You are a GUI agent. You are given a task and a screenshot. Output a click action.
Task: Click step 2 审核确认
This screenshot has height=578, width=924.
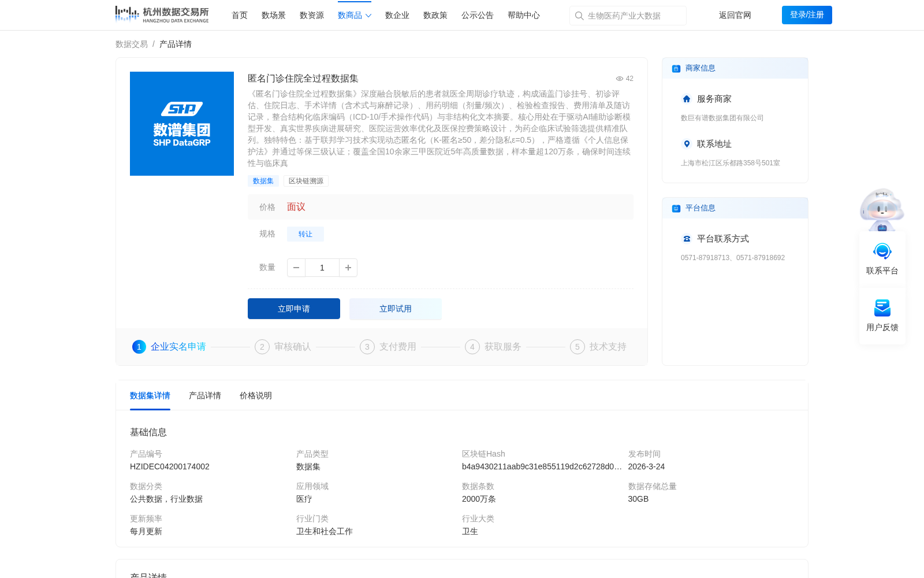tap(283, 347)
